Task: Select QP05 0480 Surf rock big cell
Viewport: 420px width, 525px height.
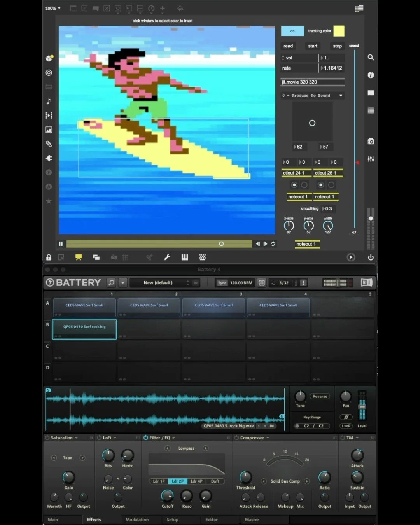Action: click(84, 329)
